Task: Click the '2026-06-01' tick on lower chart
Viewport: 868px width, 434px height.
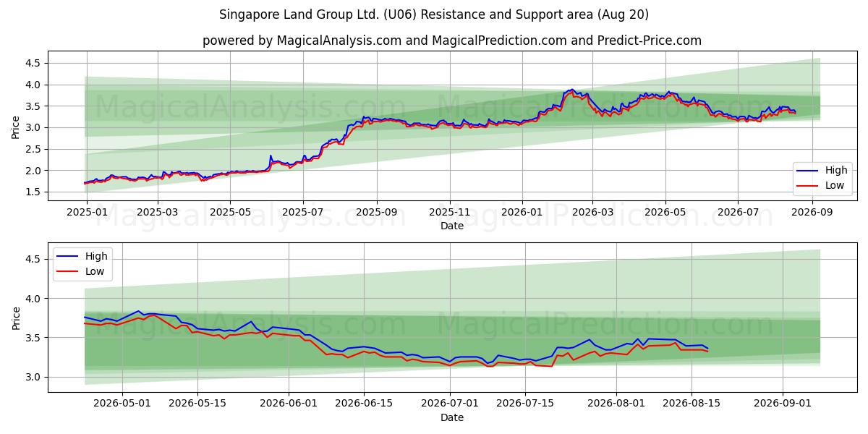Action: point(289,404)
